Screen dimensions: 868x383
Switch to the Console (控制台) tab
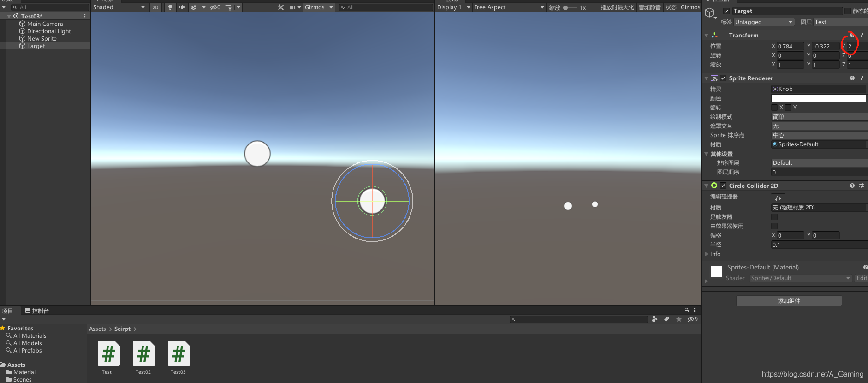pos(37,311)
